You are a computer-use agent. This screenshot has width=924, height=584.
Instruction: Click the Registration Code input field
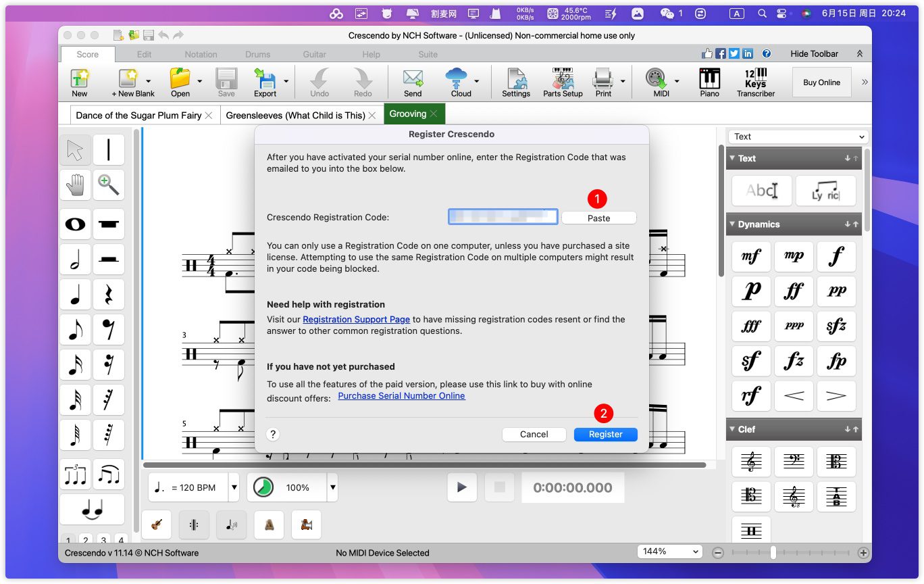tap(503, 217)
